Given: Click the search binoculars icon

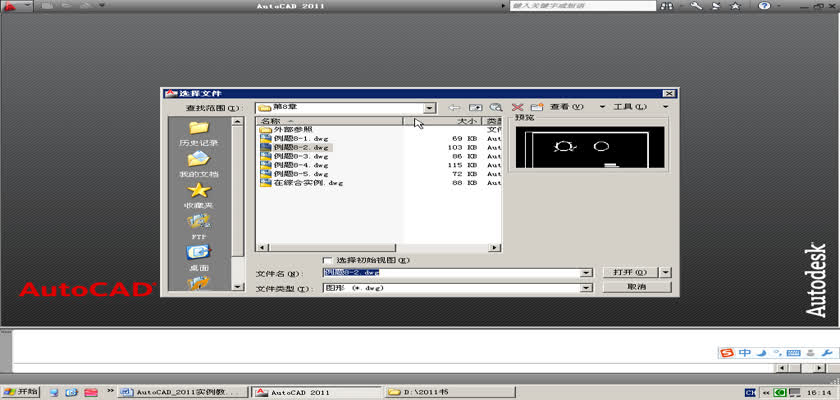Looking at the screenshot, I should 666,6.
